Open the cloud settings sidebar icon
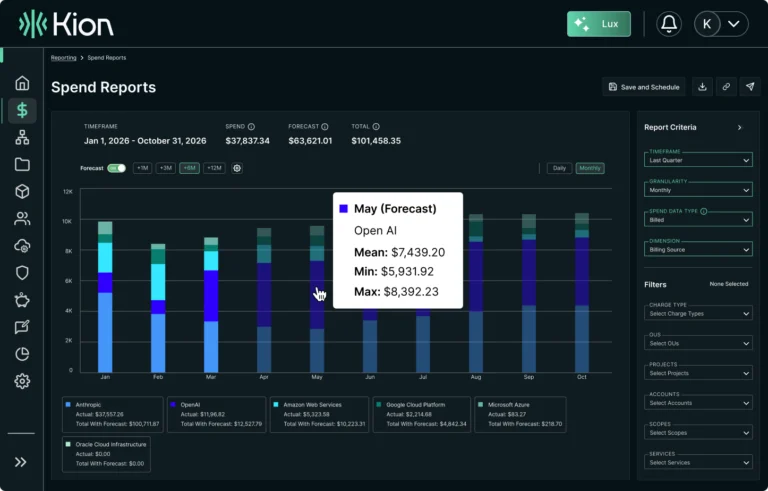 click(x=22, y=246)
